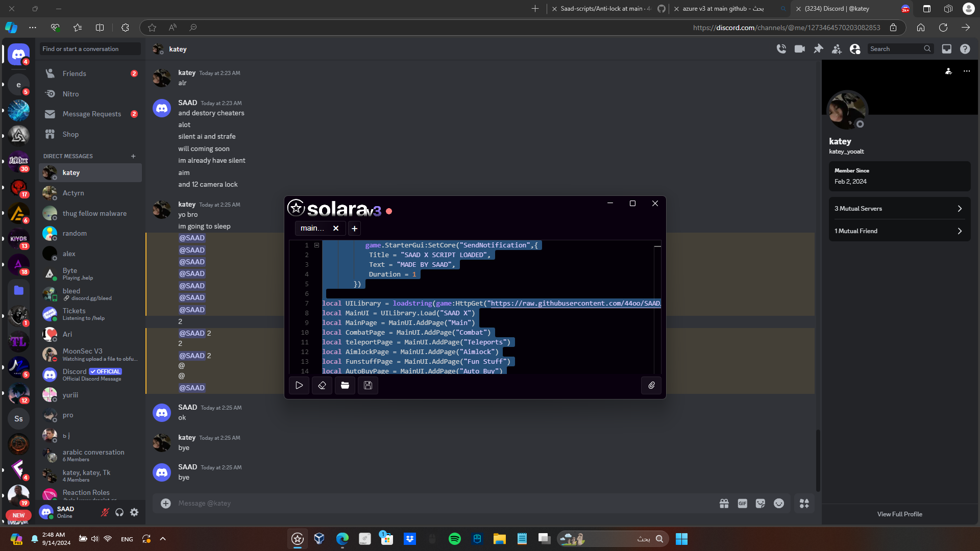Click the Discord message search field
Viewport: 980px width, 551px height.
[x=900, y=49]
